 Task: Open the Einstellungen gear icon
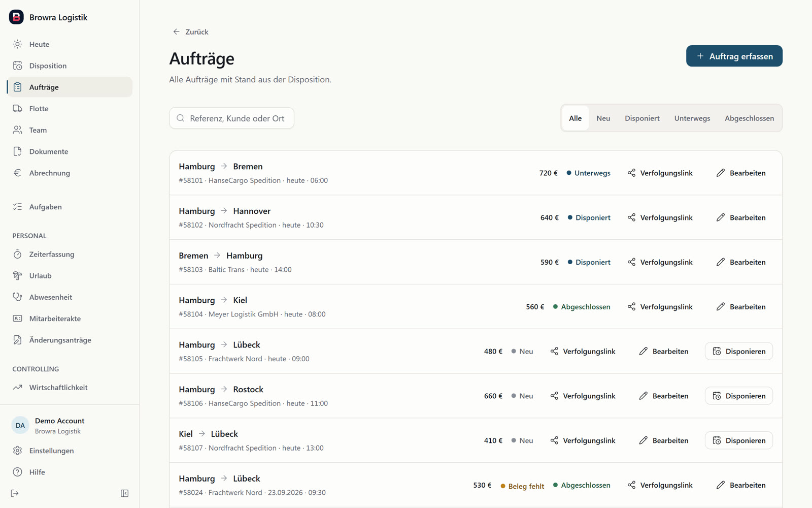pos(18,451)
